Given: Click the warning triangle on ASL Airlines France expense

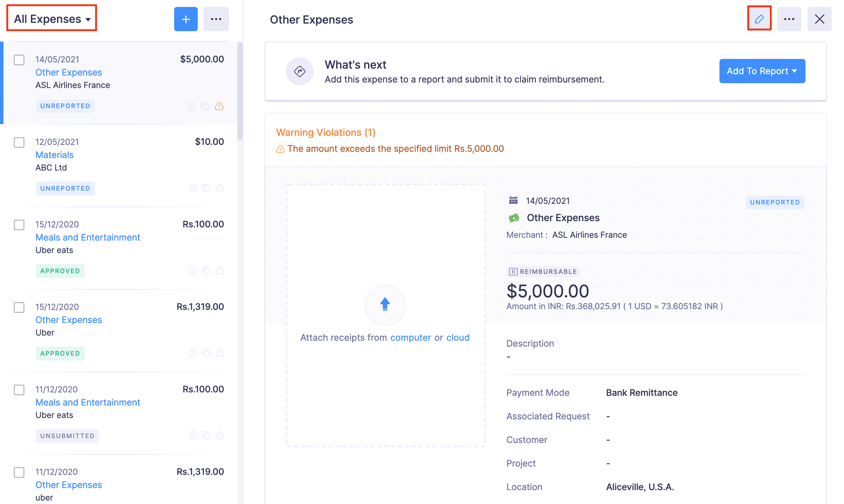Looking at the screenshot, I should (x=220, y=106).
